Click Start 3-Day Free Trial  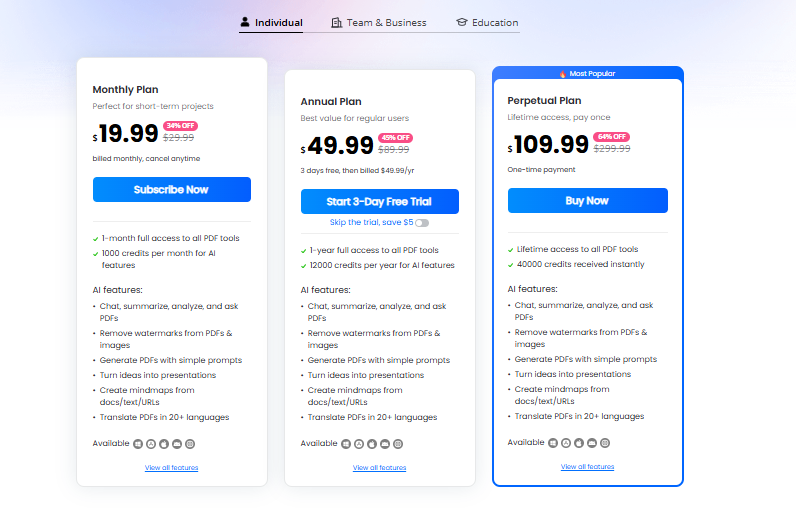(379, 202)
